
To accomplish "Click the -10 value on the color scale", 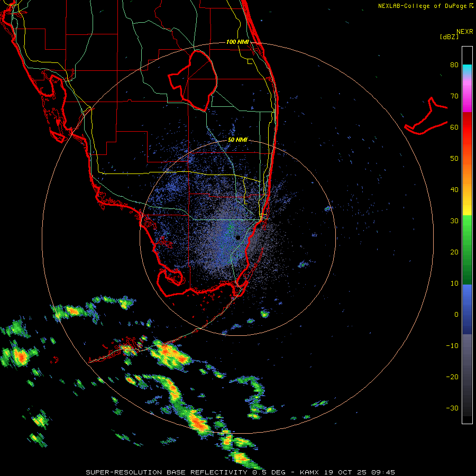I will (x=452, y=346).
